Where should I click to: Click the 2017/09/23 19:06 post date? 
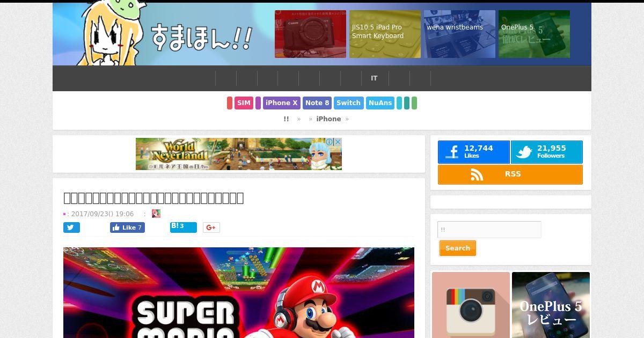pyautogui.click(x=103, y=214)
